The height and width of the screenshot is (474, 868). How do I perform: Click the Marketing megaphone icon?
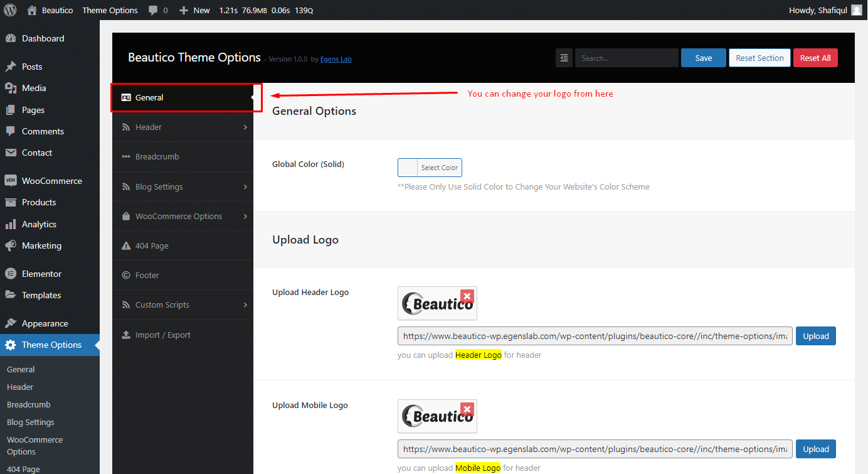[x=10, y=245]
